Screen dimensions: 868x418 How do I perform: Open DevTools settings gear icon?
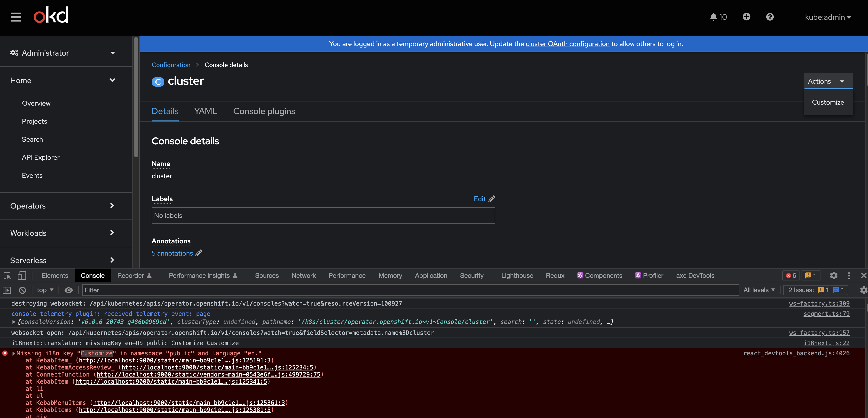(833, 275)
